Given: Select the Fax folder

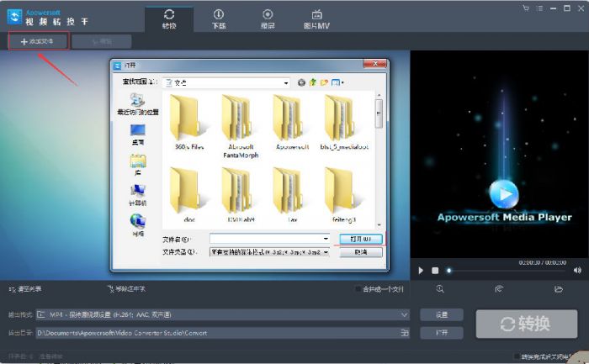Looking at the screenshot, I should [x=292, y=195].
